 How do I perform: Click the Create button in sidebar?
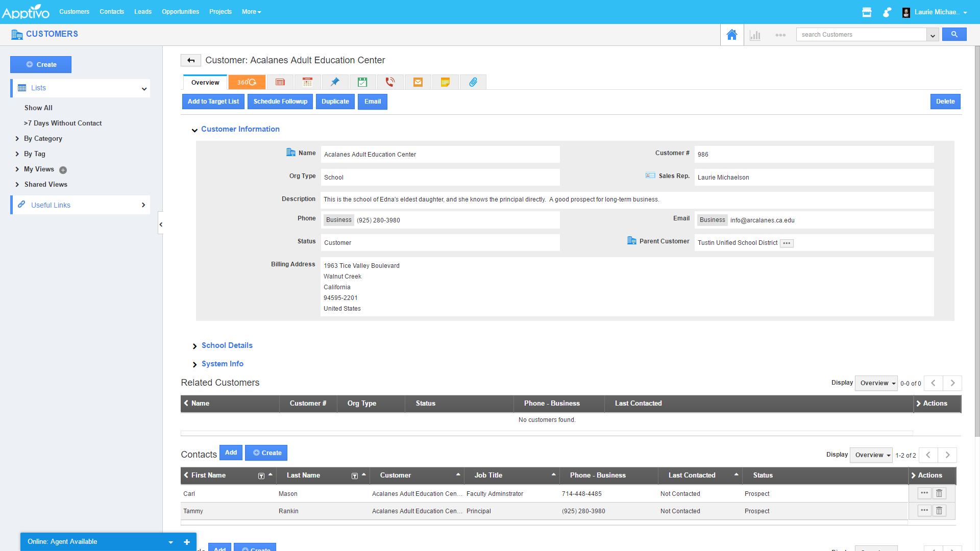41,65
